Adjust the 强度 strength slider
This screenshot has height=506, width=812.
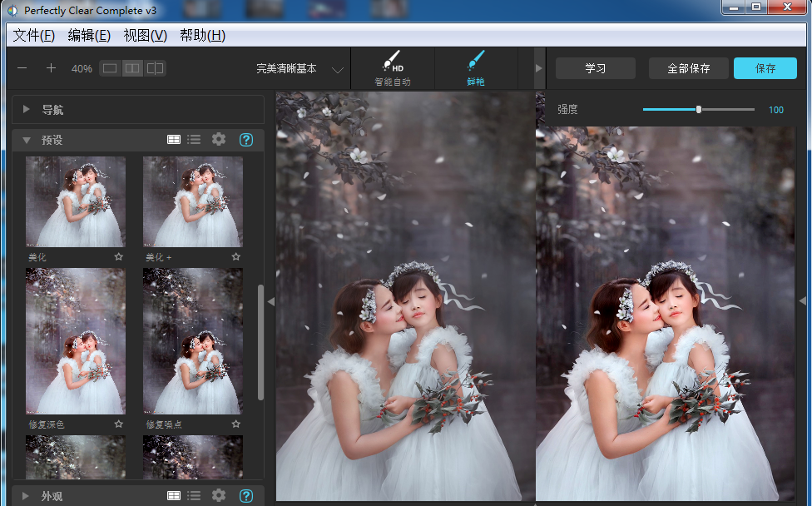click(699, 109)
